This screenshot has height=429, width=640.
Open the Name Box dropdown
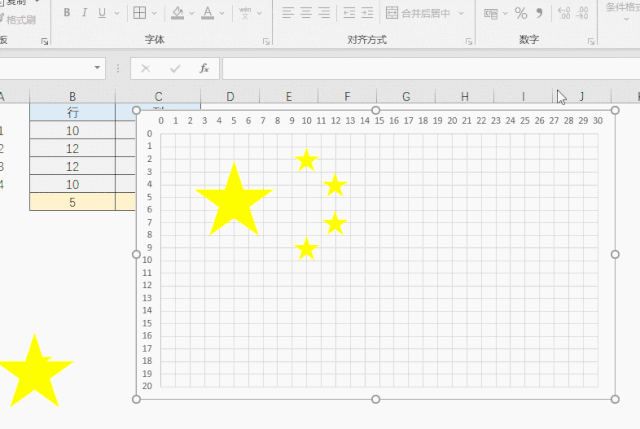[x=97, y=68]
